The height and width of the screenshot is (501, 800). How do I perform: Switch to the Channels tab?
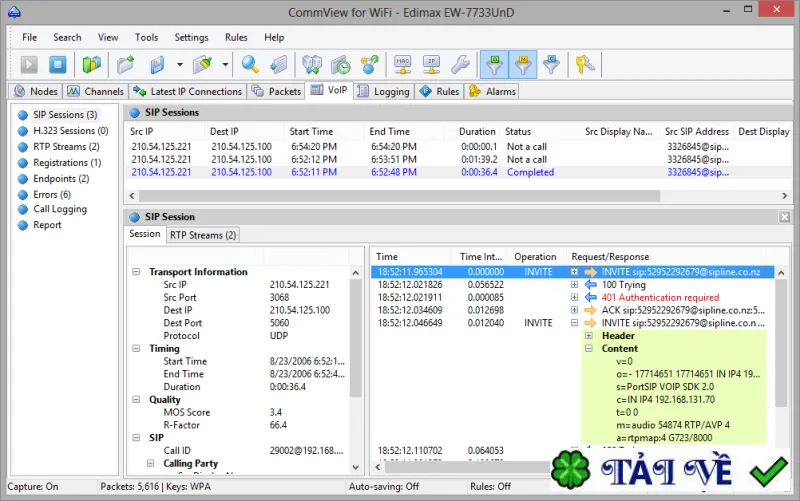pyautogui.click(x=95, y=91)
